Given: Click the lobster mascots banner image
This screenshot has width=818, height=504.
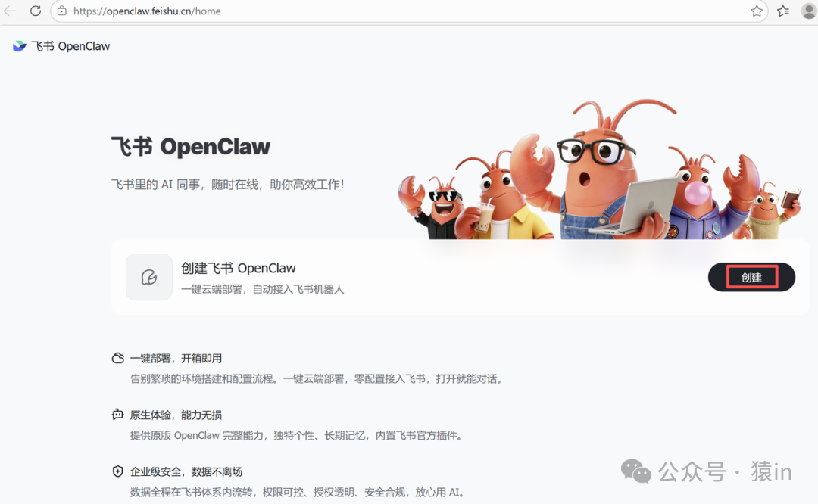Looking at the screenshot, I should tap(599, 170).
